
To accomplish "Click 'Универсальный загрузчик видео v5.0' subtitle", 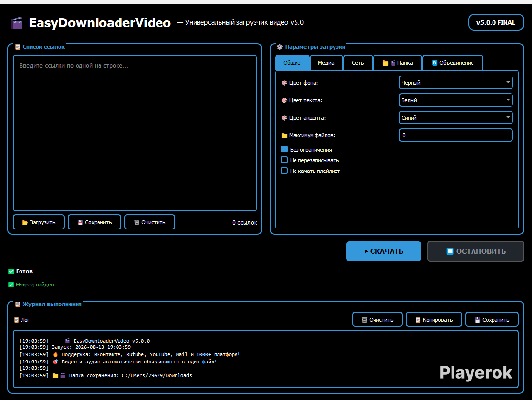I will [244, 23].
